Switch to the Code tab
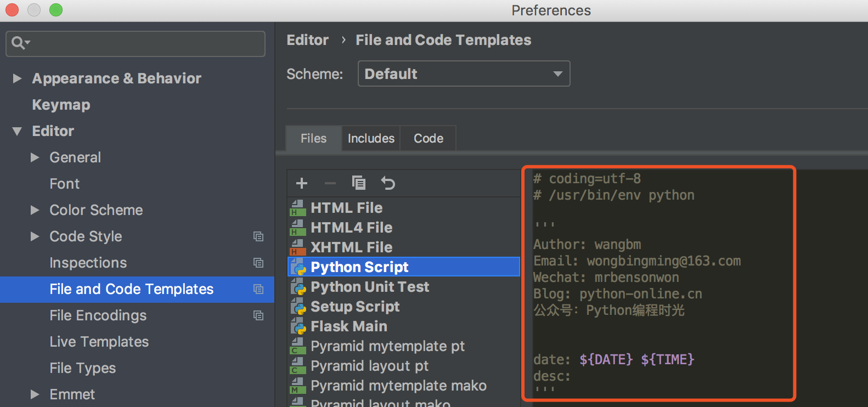The width and height of the screenshot is (868, 407). [429, 138]
